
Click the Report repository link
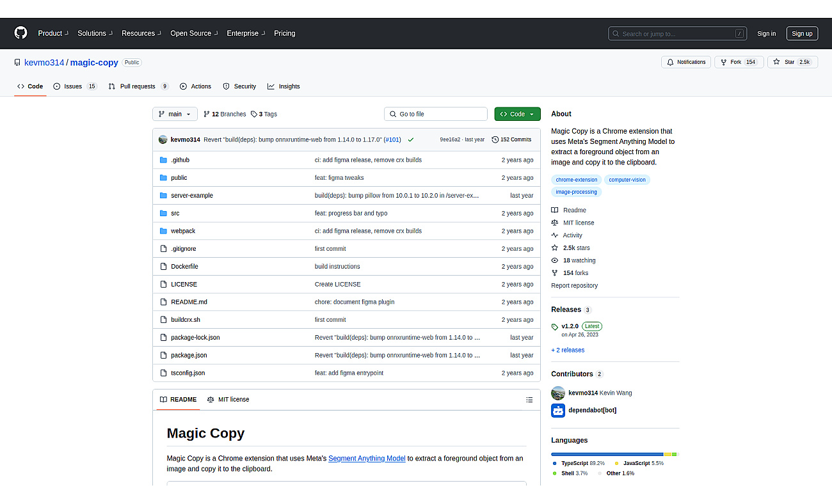tap(574, 286)
